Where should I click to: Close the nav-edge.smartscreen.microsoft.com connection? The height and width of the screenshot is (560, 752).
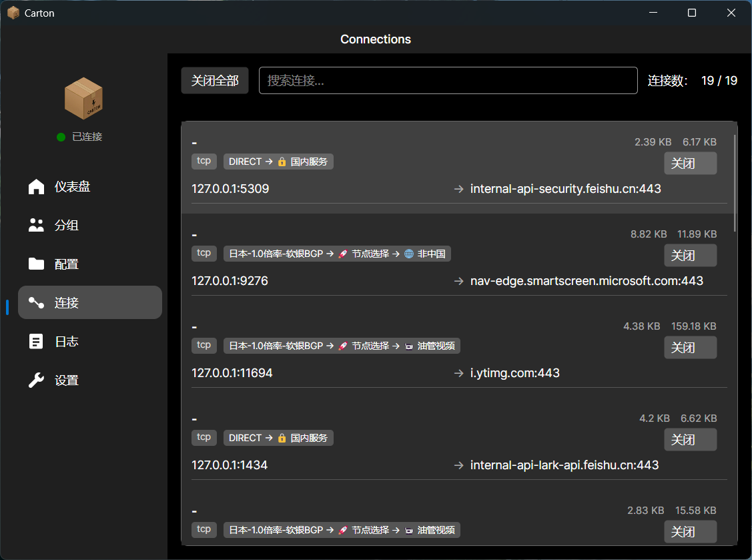(690, 255)
